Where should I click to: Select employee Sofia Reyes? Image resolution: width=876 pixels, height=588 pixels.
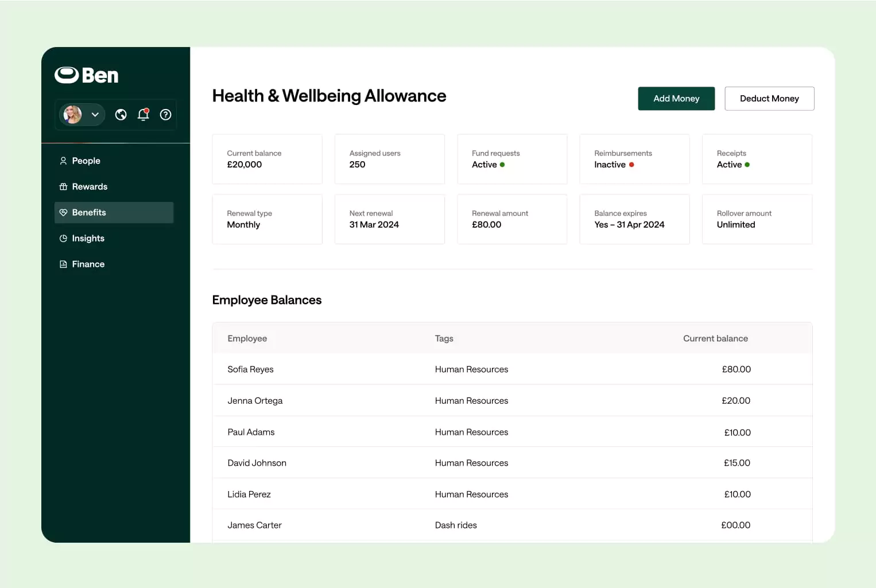[250, 369]
